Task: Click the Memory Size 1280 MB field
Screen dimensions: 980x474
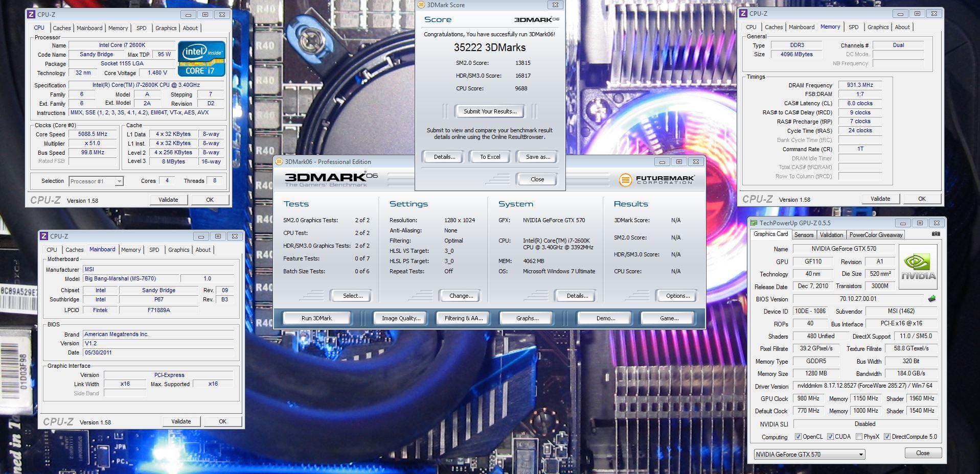Action: pos(816,373)
